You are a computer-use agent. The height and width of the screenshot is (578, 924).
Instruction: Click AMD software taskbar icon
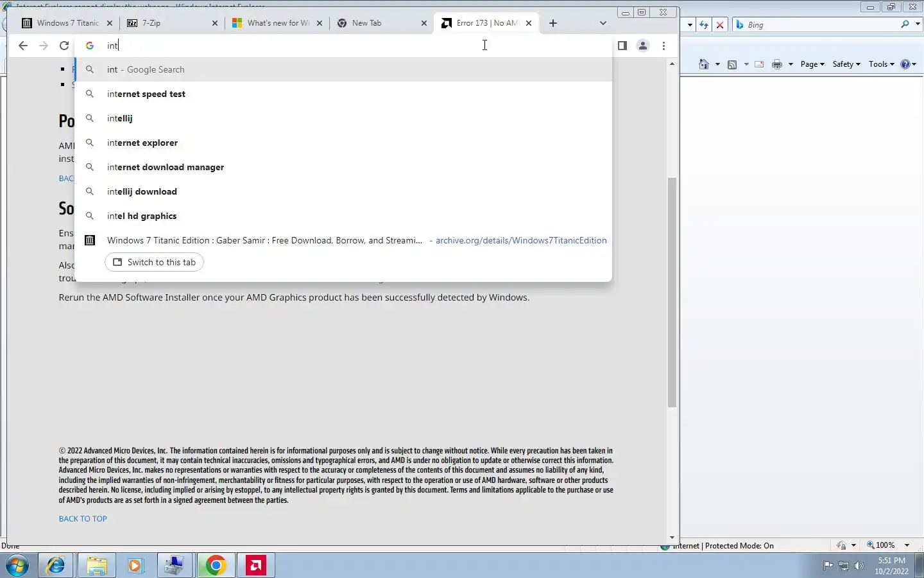(255, 566)
